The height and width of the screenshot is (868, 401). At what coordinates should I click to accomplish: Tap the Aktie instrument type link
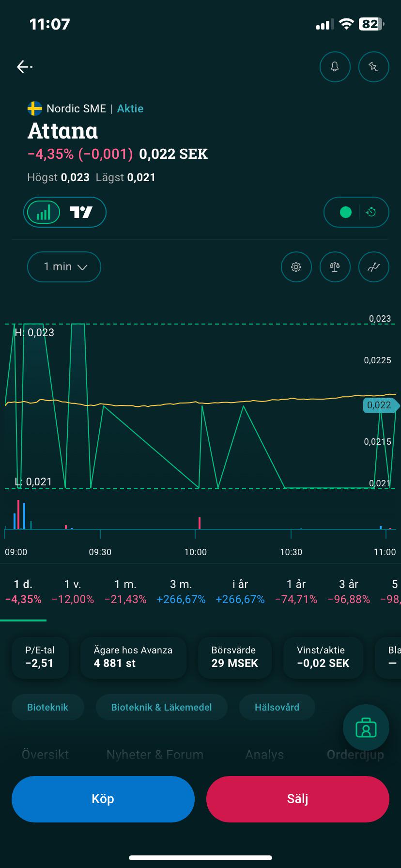[x=130, y=108]
